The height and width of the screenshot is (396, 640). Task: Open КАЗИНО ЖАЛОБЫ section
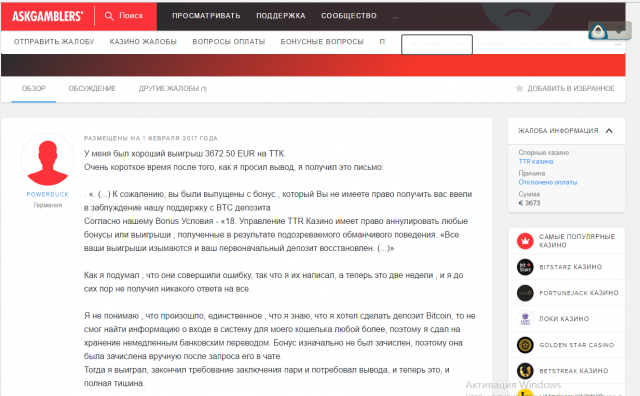tap(143, 42)
